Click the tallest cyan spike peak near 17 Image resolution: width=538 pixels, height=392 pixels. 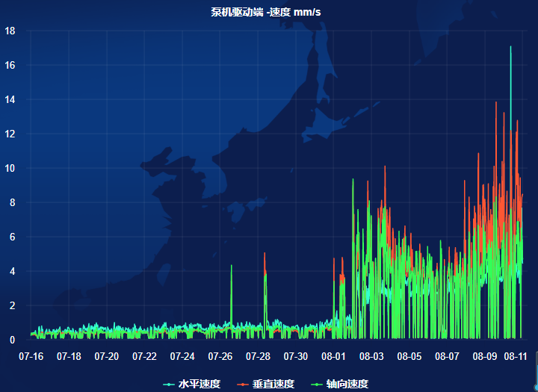click(510, 47)
